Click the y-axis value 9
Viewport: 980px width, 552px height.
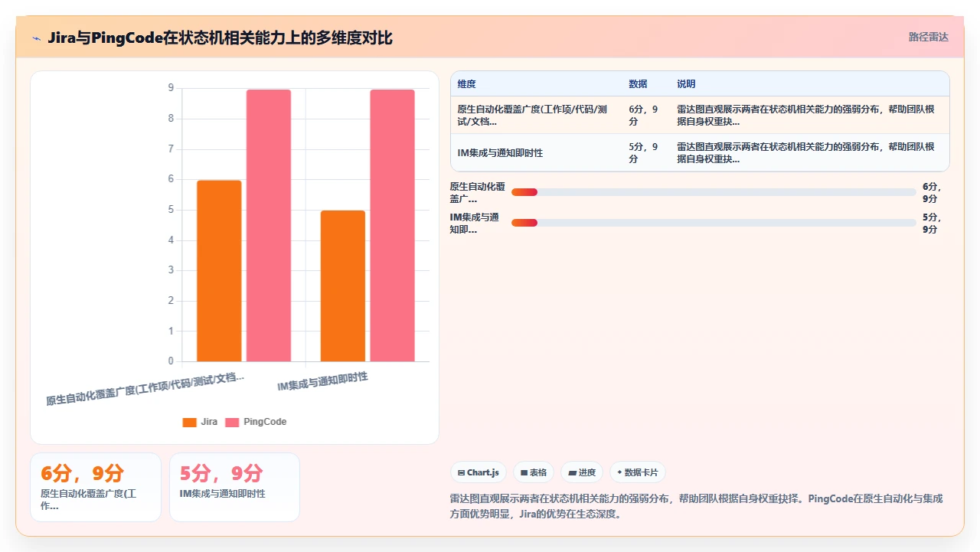click(171, 88)
